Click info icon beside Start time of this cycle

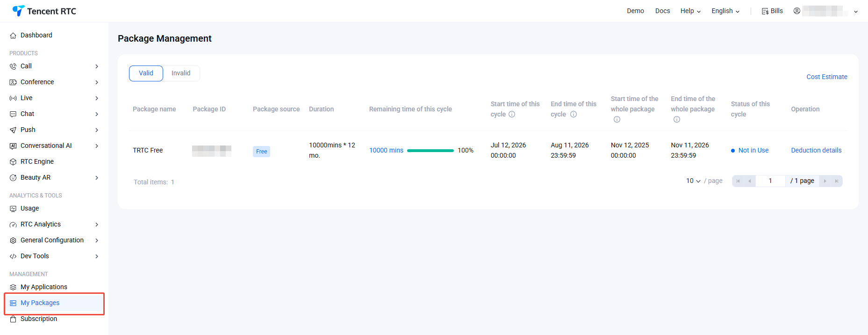512,114
